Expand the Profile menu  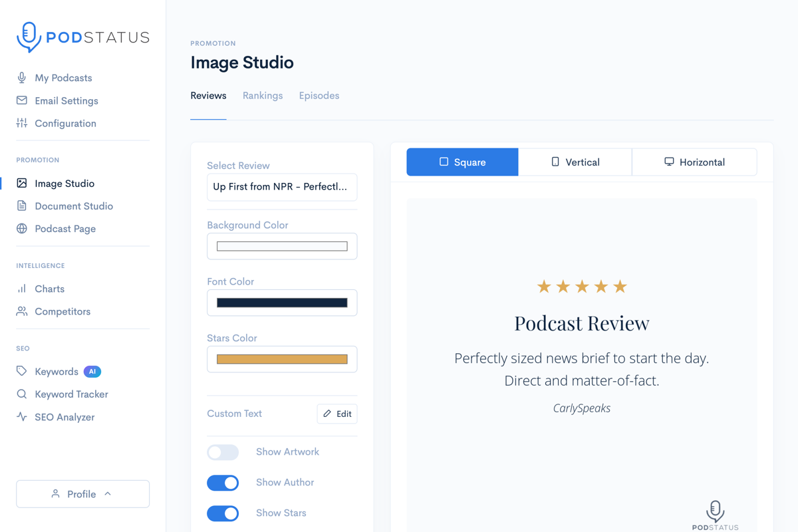click(82, 493)
